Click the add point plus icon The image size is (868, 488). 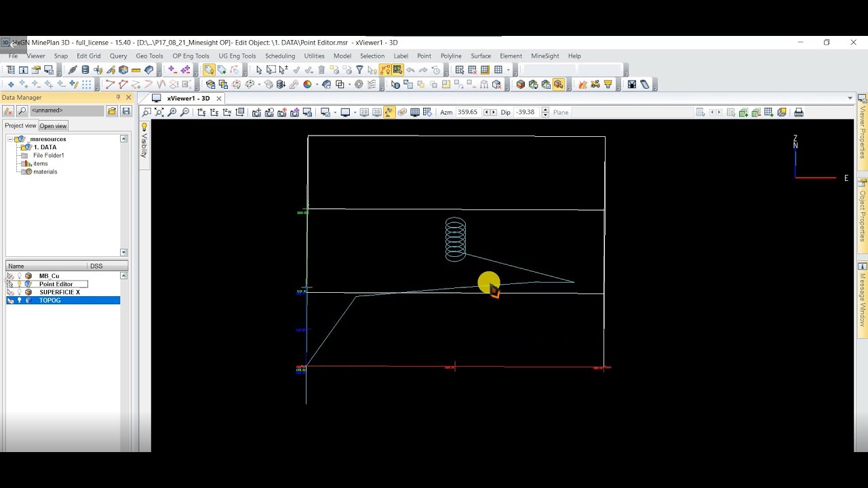point(11,85)
